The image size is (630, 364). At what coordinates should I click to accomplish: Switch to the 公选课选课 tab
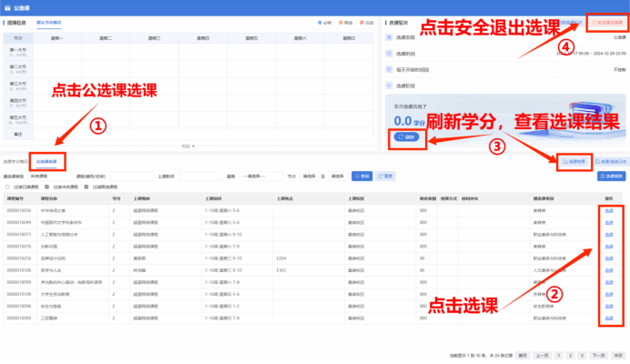[47, 161]
